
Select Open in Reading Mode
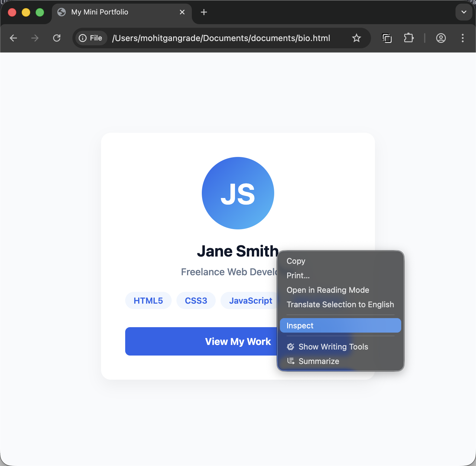pyautogui.click(x=340, y=290)
